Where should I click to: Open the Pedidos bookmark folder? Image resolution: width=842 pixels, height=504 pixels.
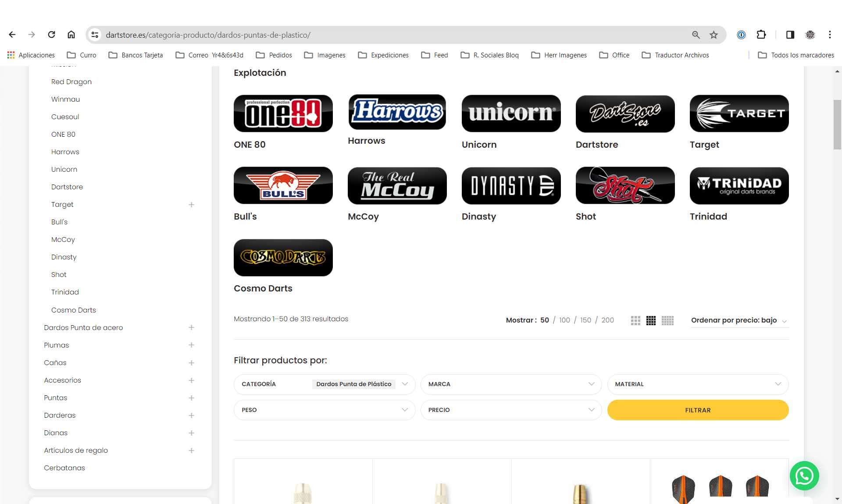pyautogui.click(x=274, y=55)
